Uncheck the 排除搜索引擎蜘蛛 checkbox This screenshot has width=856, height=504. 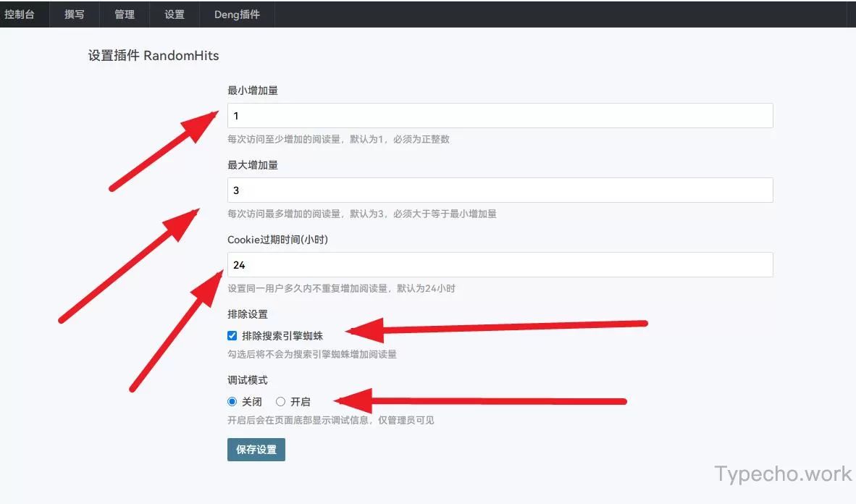[x=232, y=336]
